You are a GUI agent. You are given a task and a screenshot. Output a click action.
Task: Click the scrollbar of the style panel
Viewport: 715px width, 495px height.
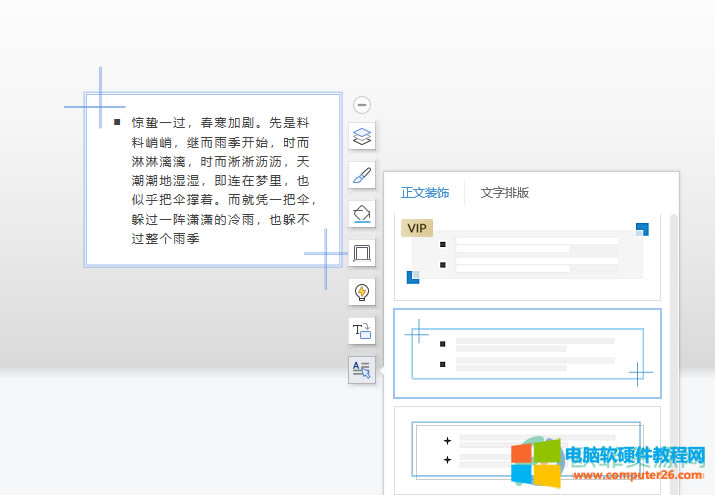point(673,300)
